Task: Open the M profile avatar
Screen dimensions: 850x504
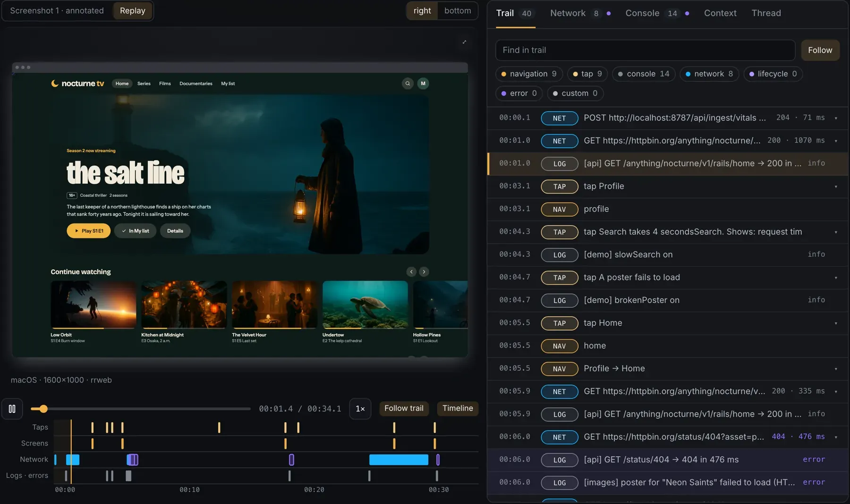Action: (x=423, y=84)
